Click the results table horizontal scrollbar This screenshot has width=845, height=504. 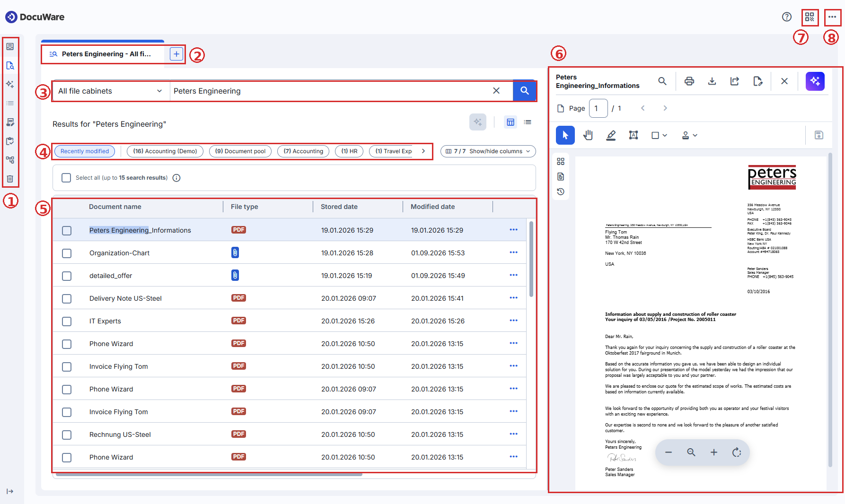tap(209, 474)
